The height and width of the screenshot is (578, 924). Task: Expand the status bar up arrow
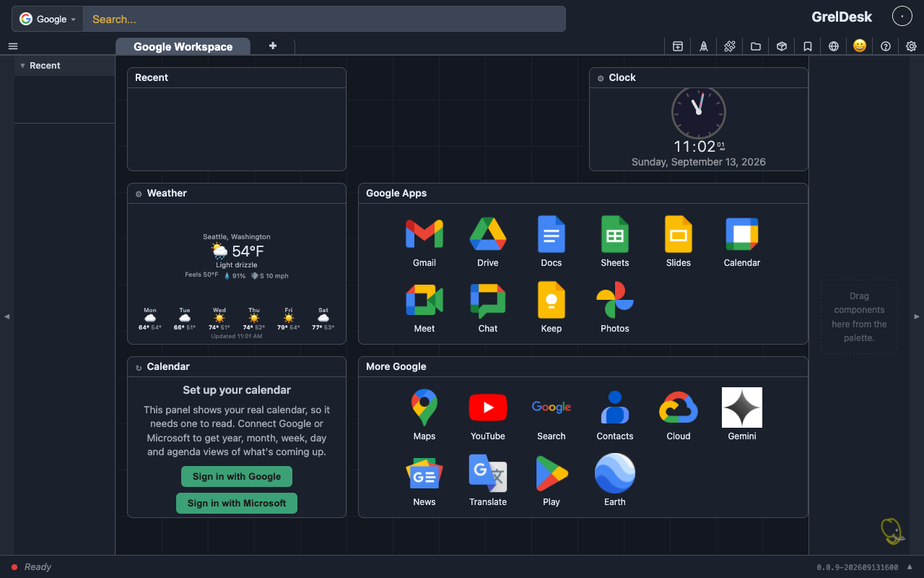910,566
